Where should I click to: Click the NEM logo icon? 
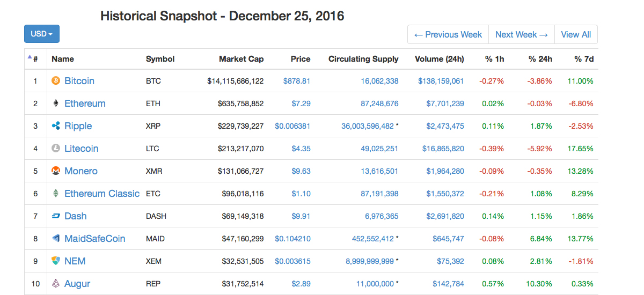pos(56,261)
